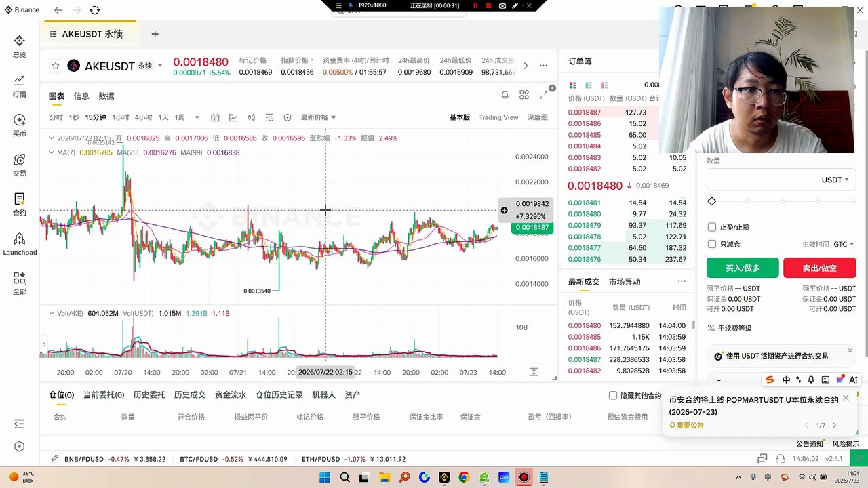
Task: Switch to Trading View chart mode
Action: coord(498,117)
